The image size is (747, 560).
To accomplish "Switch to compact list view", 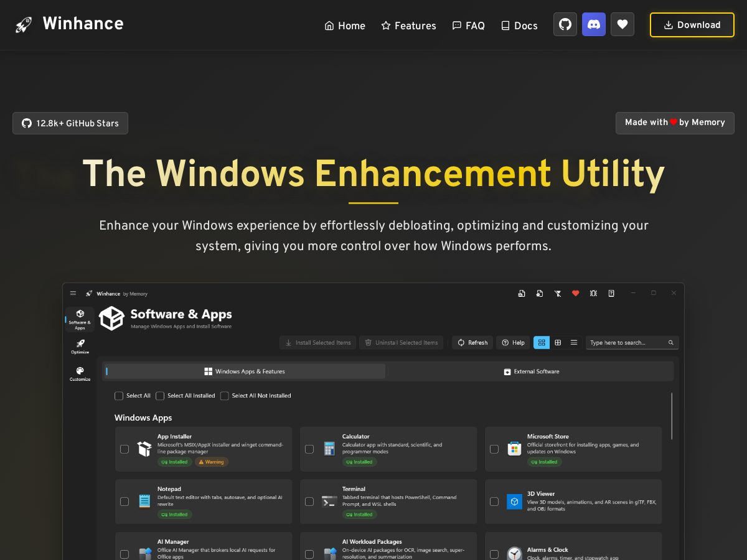I will point(574,342).
